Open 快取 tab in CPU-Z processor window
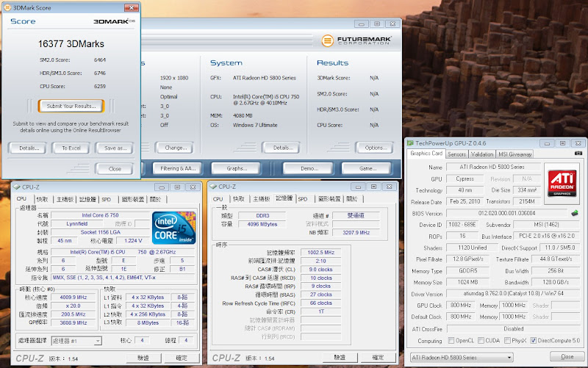 (x=42, y=199)
